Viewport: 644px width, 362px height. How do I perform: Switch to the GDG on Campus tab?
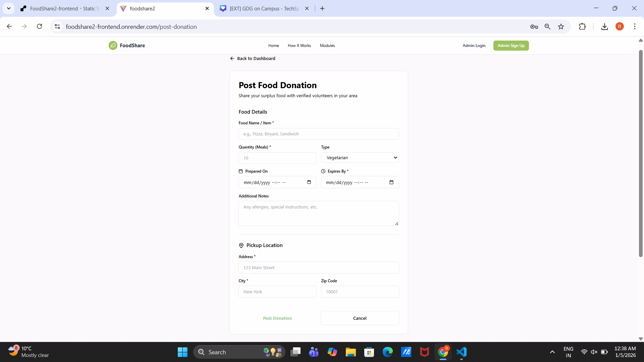[x=264, y=9]
